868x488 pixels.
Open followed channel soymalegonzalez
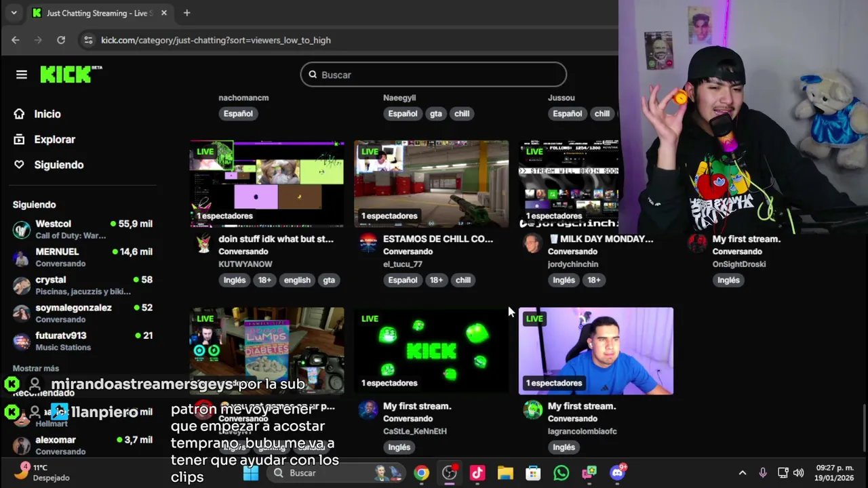point(82,312)
